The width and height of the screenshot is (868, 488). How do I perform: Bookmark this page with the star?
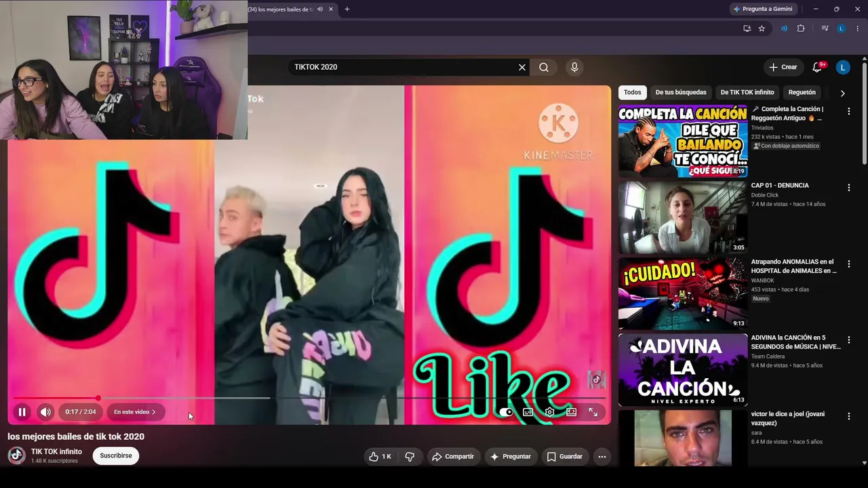(762, 28)
